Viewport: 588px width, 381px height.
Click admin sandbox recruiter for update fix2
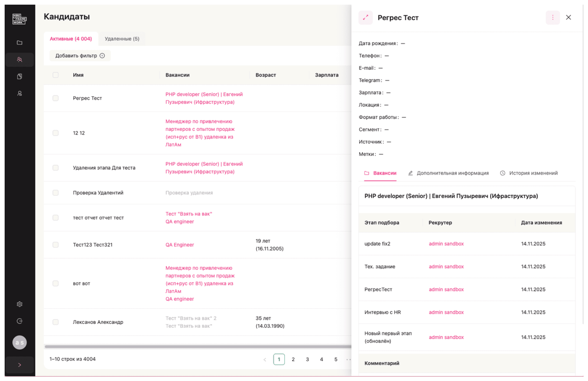point(447,244)
